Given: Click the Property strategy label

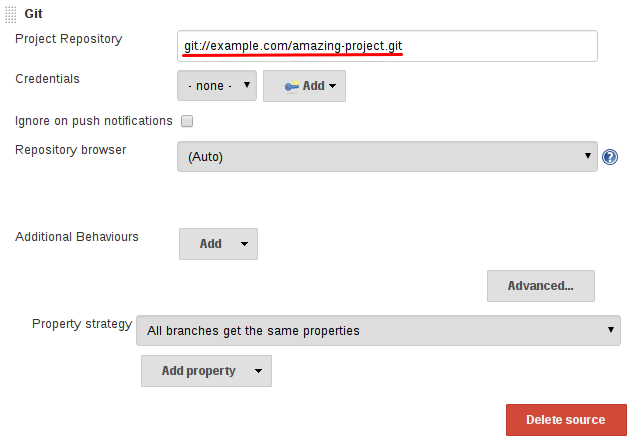Looking at the screenshot, I should (81, 324).
